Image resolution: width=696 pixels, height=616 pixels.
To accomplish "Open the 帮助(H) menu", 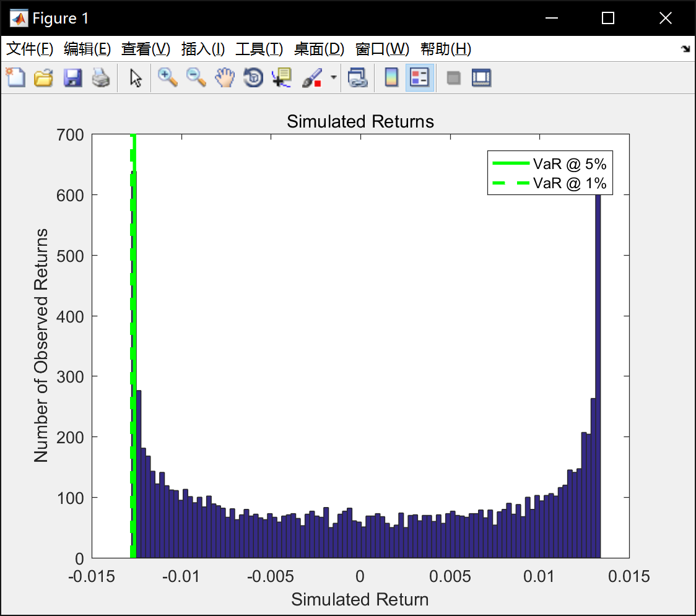I will coord(446,49).
